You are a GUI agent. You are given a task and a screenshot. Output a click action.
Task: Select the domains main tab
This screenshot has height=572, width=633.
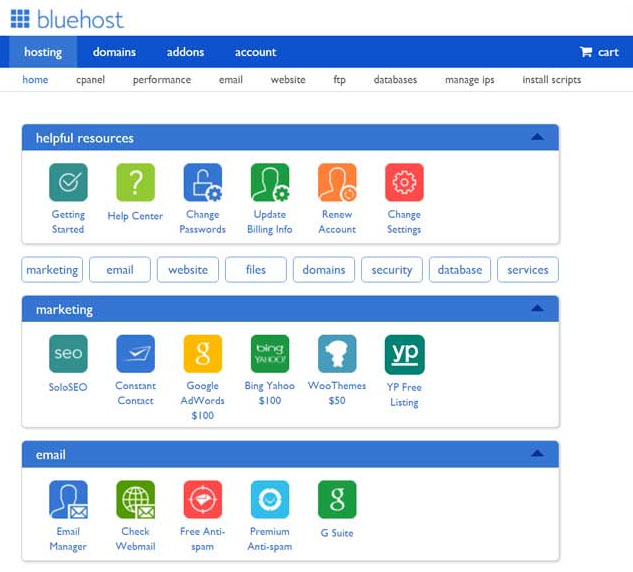coord(114,52)
